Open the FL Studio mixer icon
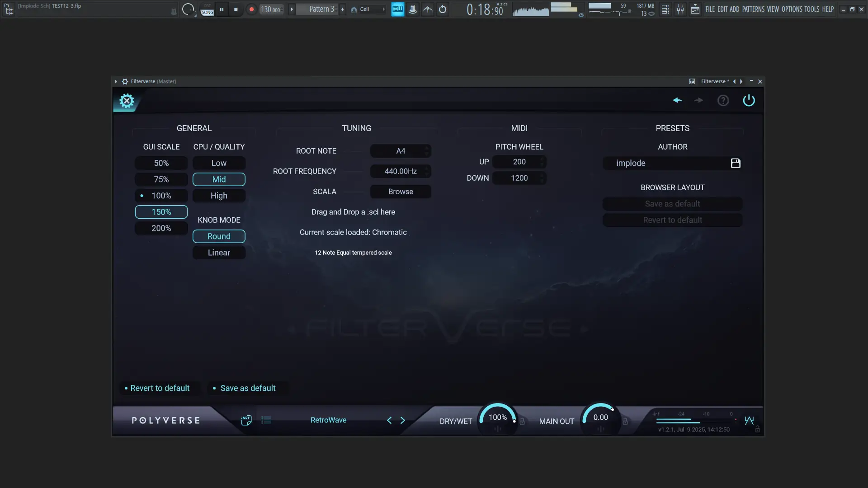This screenshot has width=868, height=488. 680,9
